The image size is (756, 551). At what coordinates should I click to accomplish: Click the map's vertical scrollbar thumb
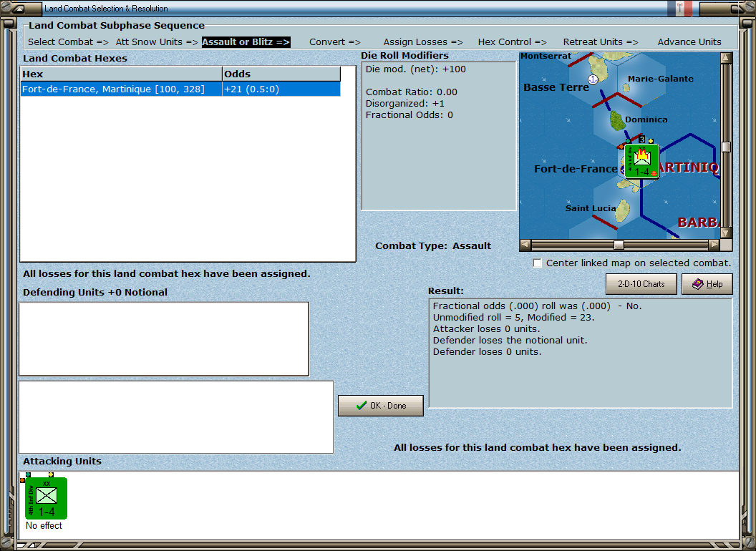[x=726, y=147]
